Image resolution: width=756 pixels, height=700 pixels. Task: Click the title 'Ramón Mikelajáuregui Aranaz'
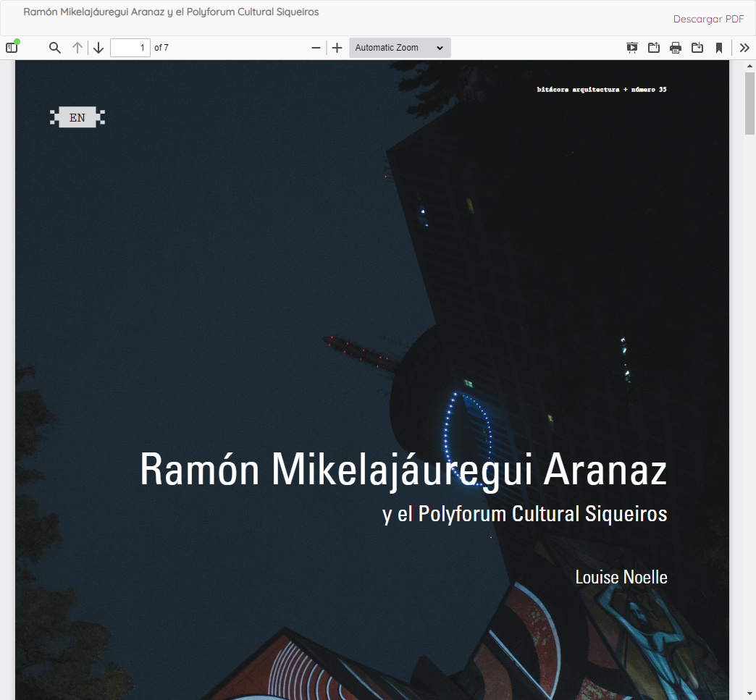click(403, 470)
